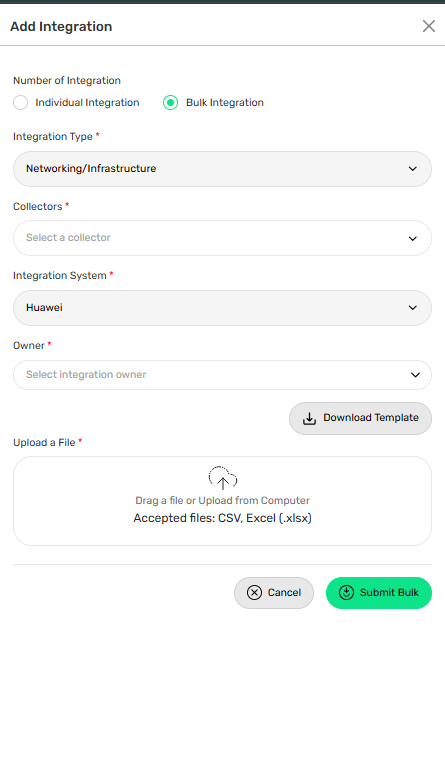This screenshot has height=775, width=445.
Task: Select the Bulk Integration radio button
Action: 171,103
